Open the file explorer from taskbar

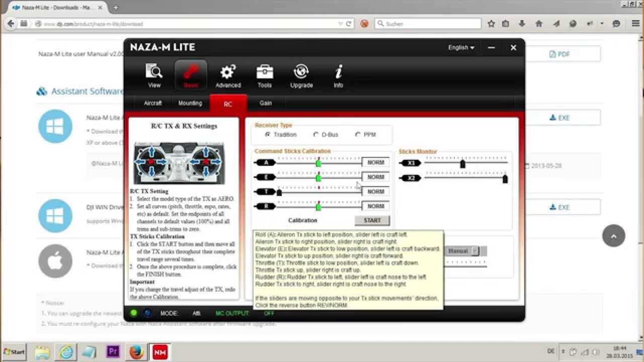(43, 351)
